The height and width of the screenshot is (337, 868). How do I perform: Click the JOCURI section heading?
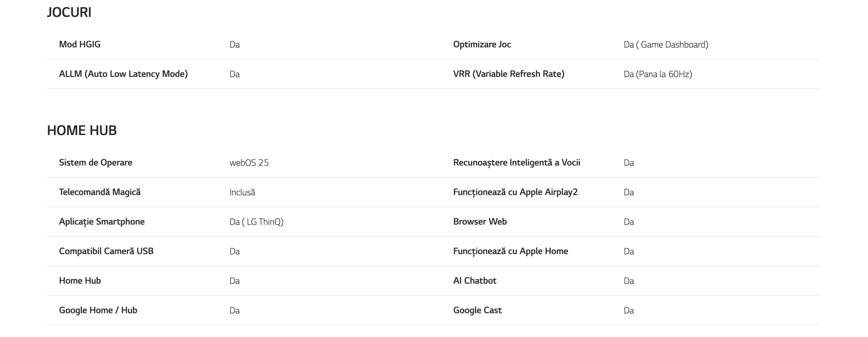click(x=69, y=13)
